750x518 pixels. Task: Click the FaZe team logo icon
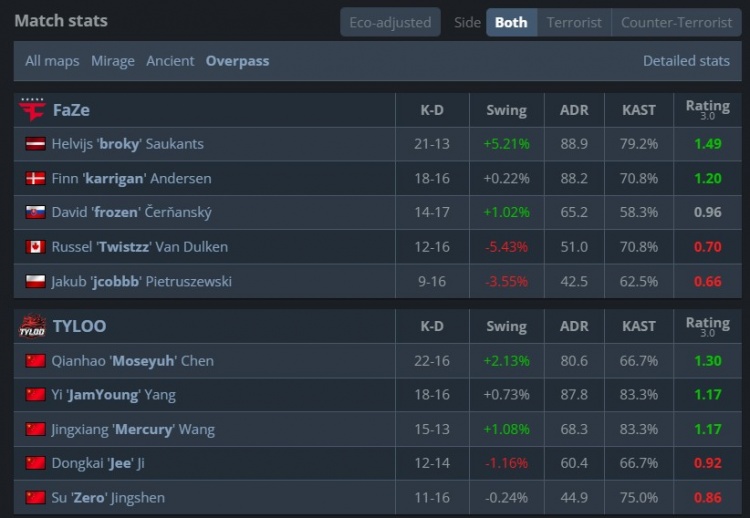32,110
